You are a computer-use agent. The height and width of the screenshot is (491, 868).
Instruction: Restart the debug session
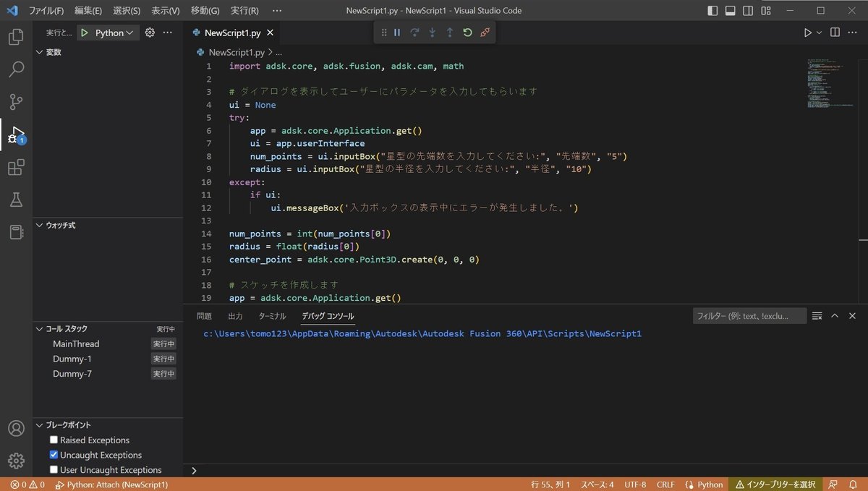[x=467, y=33]
